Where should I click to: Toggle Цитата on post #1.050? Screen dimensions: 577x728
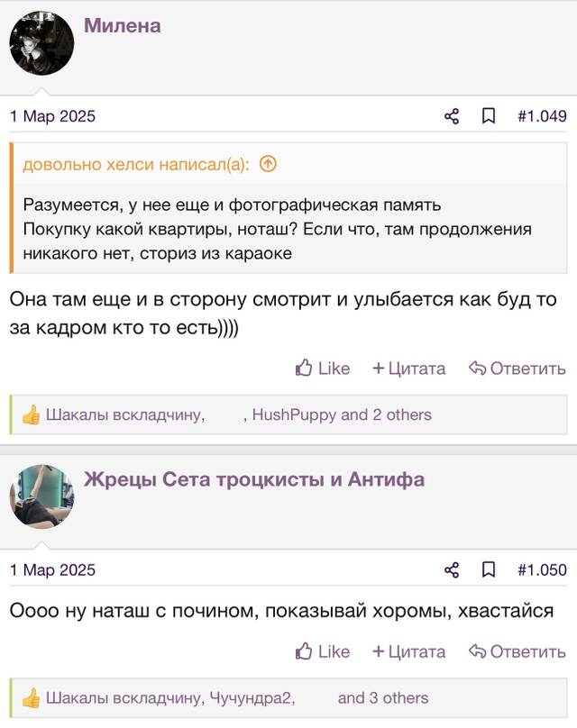pyautogui.click(x=408, y=651)
